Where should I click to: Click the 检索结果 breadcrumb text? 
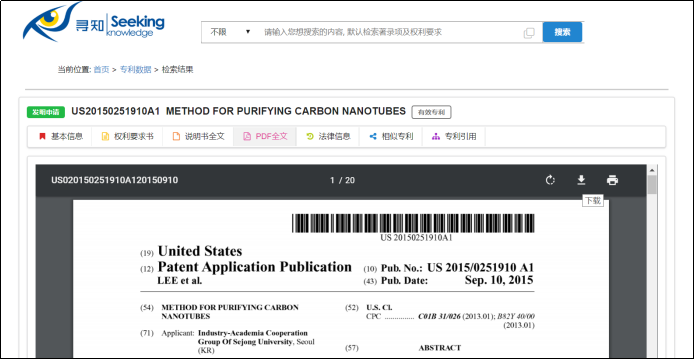pos(177,70)
